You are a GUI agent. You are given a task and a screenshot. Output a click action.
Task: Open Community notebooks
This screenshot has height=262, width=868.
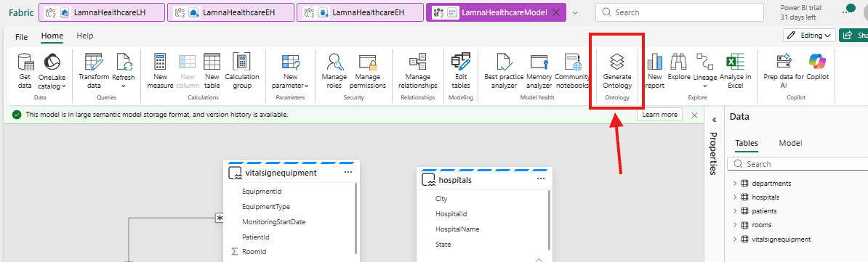[572, 70]
